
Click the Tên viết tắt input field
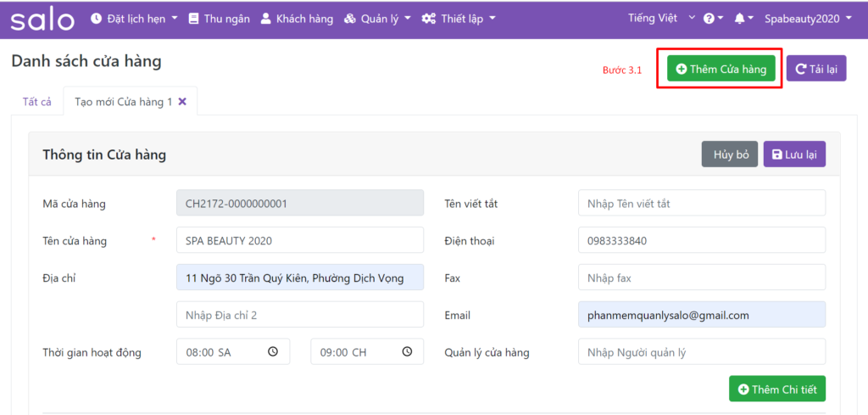(701, 204)
